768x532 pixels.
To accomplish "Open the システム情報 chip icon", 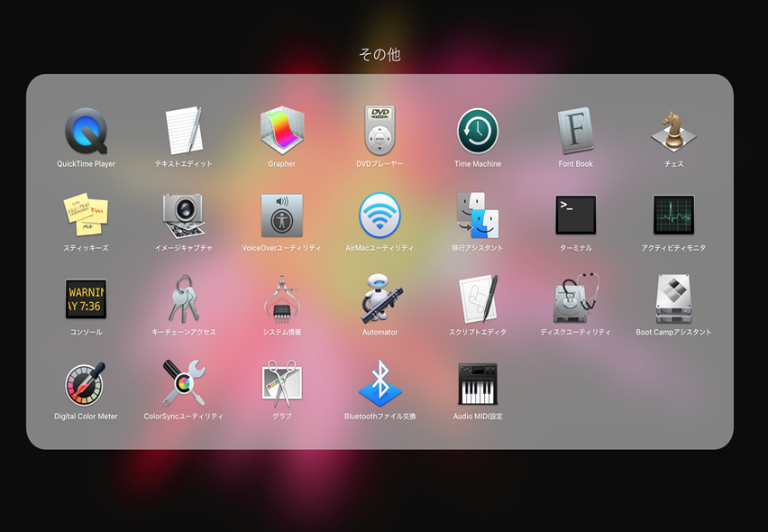I will coord(281,298).
